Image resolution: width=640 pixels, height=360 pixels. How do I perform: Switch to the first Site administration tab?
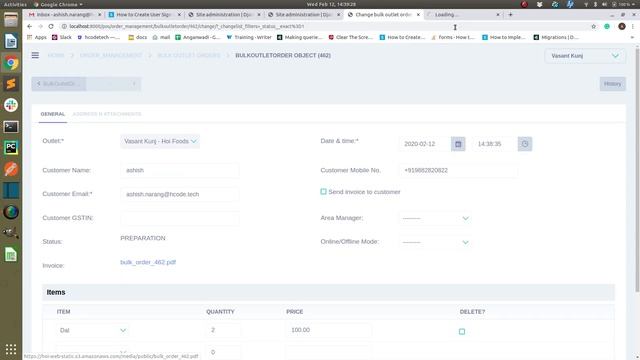click(223, 15)
